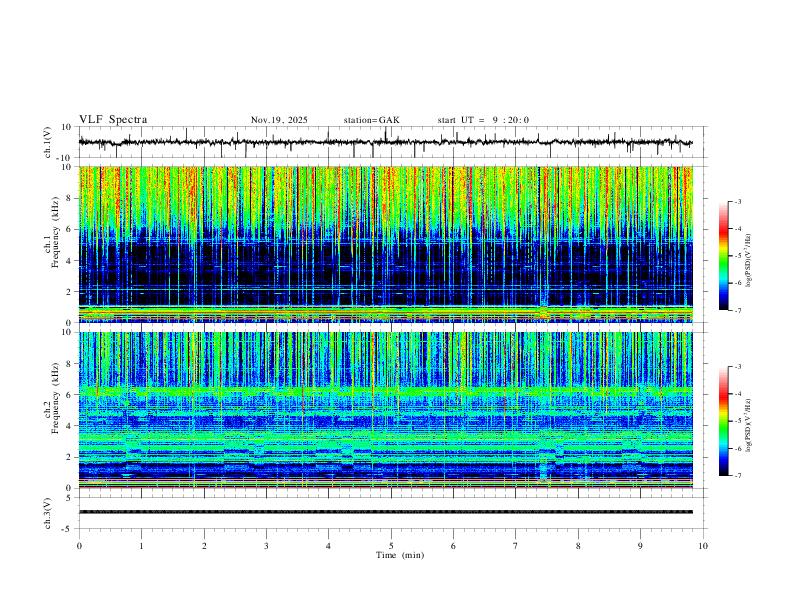Screen dimensions: 792x612
Task: Click the ch.2 spectrogram panel
Action: pos(386,410)
